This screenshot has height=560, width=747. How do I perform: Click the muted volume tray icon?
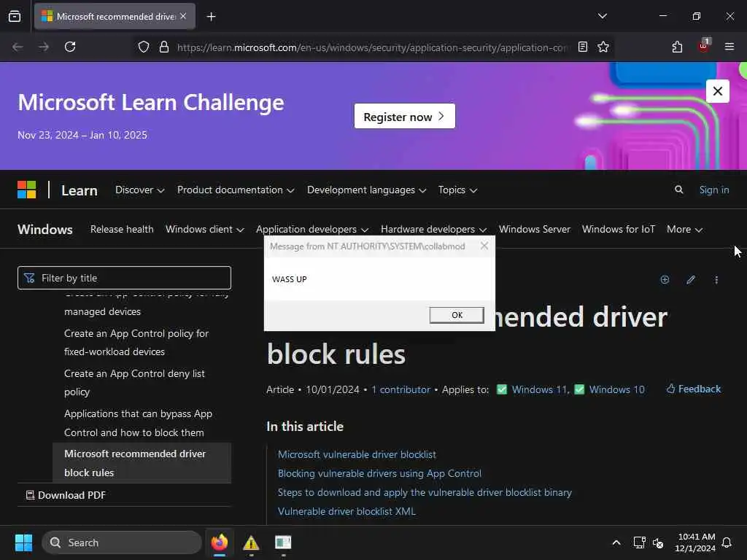coord(658,542)
